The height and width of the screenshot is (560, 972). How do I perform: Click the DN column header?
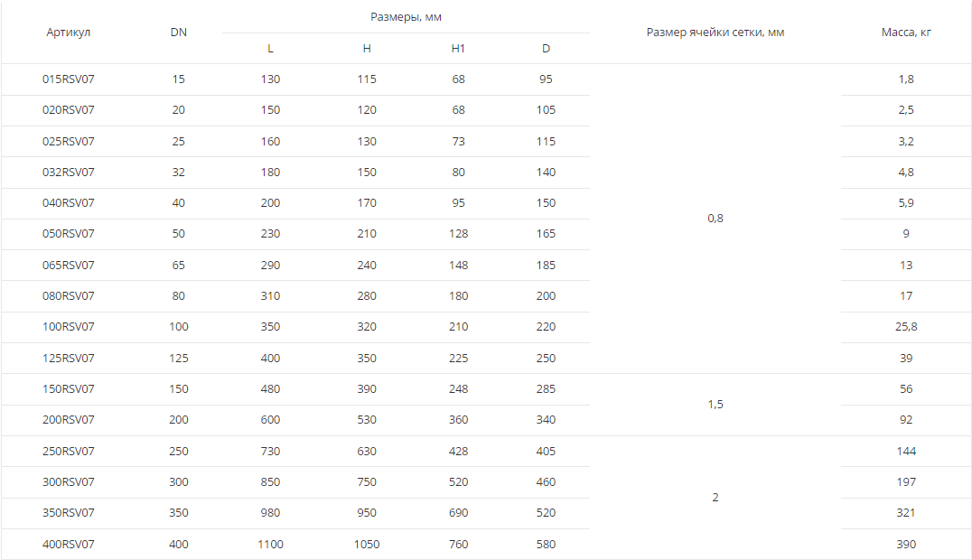179,33
